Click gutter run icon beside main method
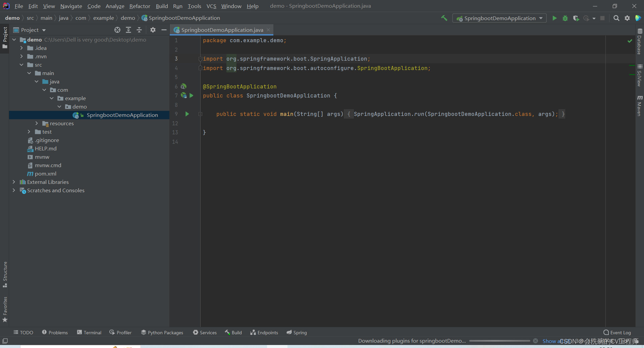644x348 pixels. point(187,114)
